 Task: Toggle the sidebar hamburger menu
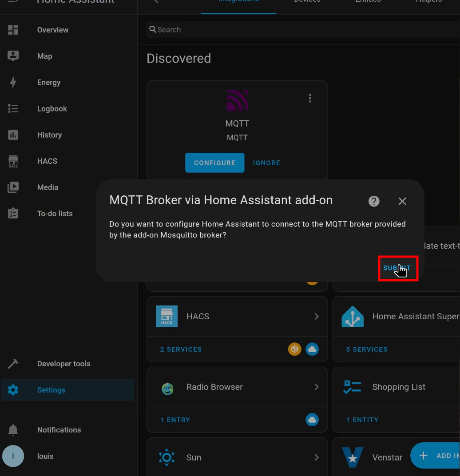pyautogui.click(x=13, y=1)
